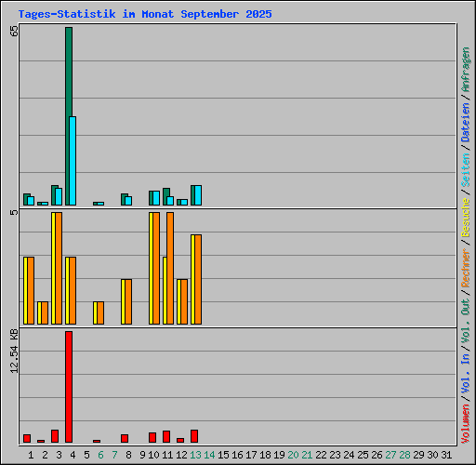Click the 'Anfragen' legend label

pyautogui.click(x=466, y=70)
